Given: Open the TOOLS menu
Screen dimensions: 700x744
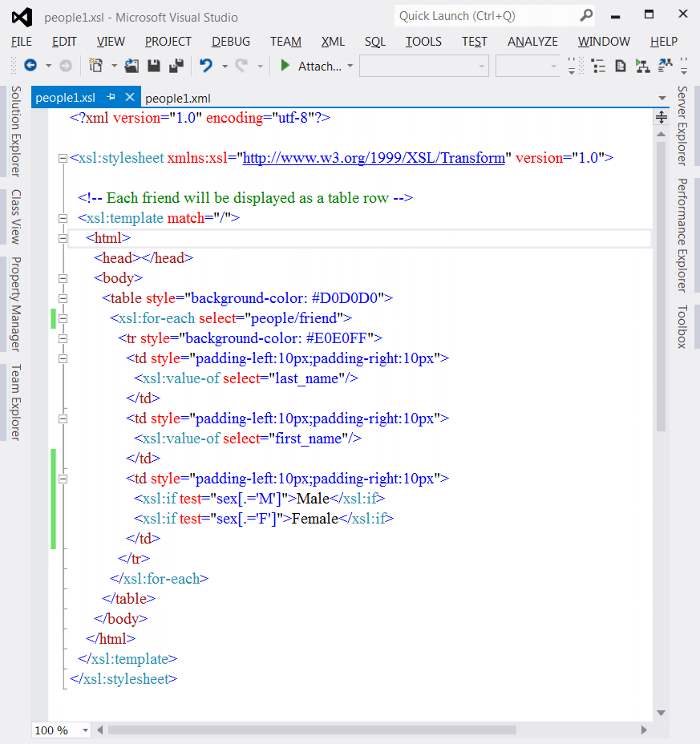Looking at the screenshot, I should [423, 42].
